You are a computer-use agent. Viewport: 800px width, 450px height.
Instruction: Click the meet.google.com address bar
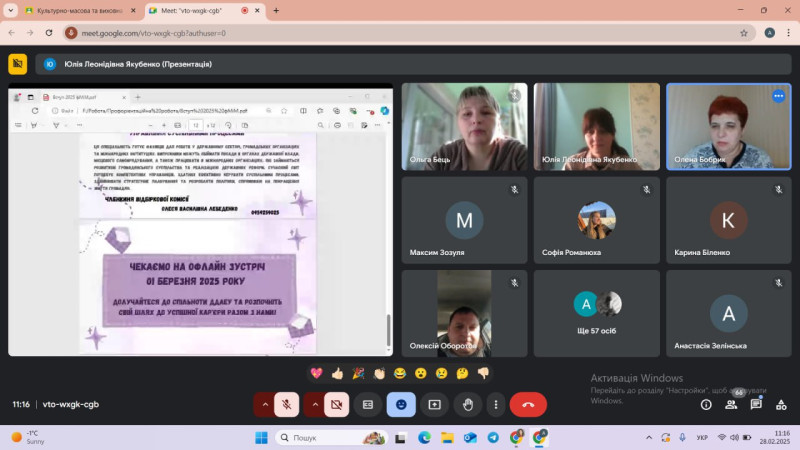[400, 32]
